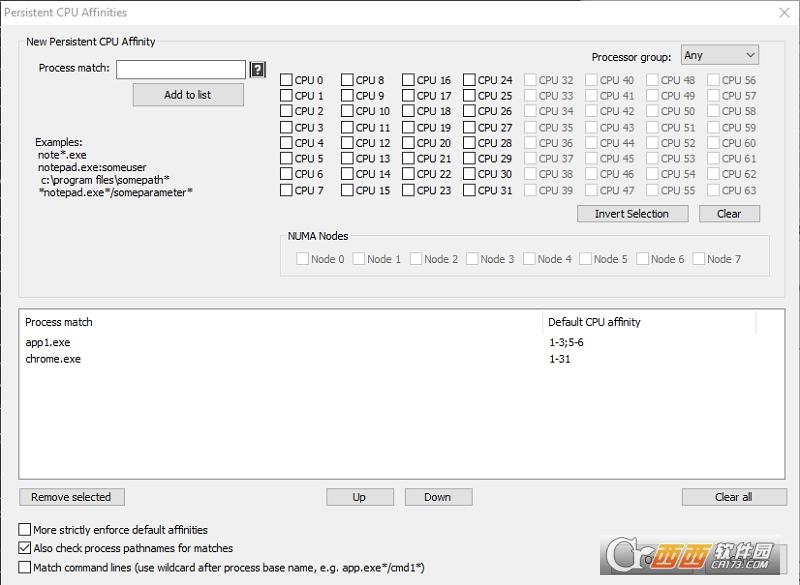The height and width of the screenshot is (585, 800).
Task: Check the CPU 25 checkbox
Action: click(x=469, y=95)
